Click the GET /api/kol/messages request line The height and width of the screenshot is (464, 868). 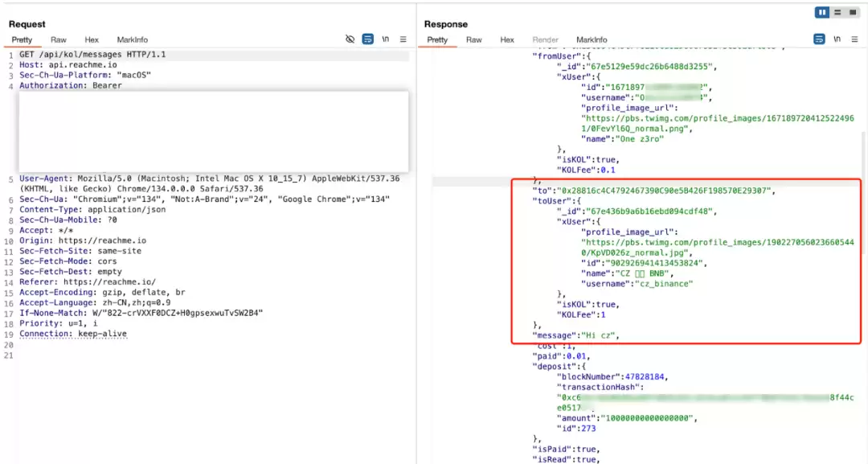pyautogui.click(x=92, y=55)
